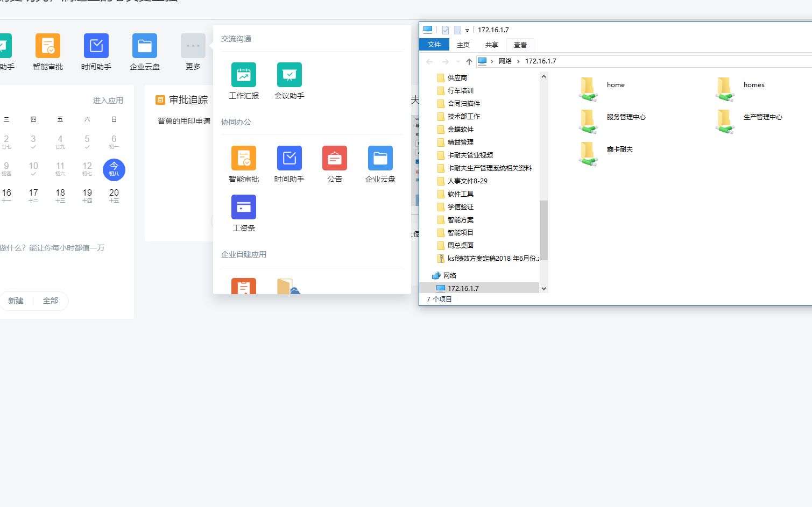Open 时间助手 in the 协同办公 section
The height and width of the screenshot is (507, 812).
pyautogui.click(x=290, y=164)
